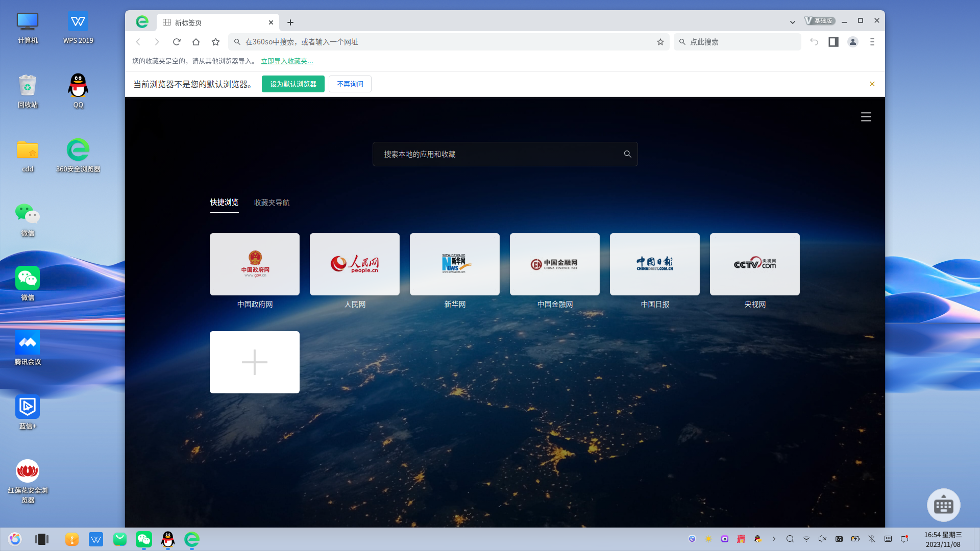Open a new tab with plus button
980x551 pixels.
click(x=290, y=22)
